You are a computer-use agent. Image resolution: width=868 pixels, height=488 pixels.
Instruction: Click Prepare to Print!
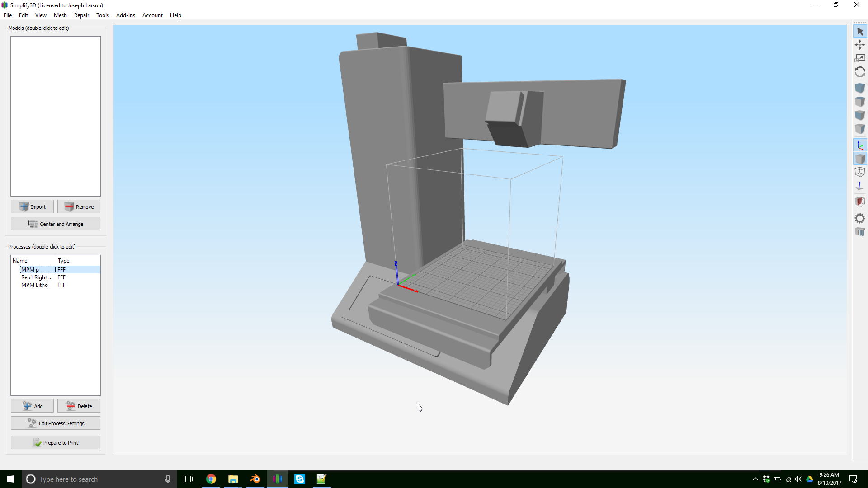pyautogui.click(x=56, y=443)
